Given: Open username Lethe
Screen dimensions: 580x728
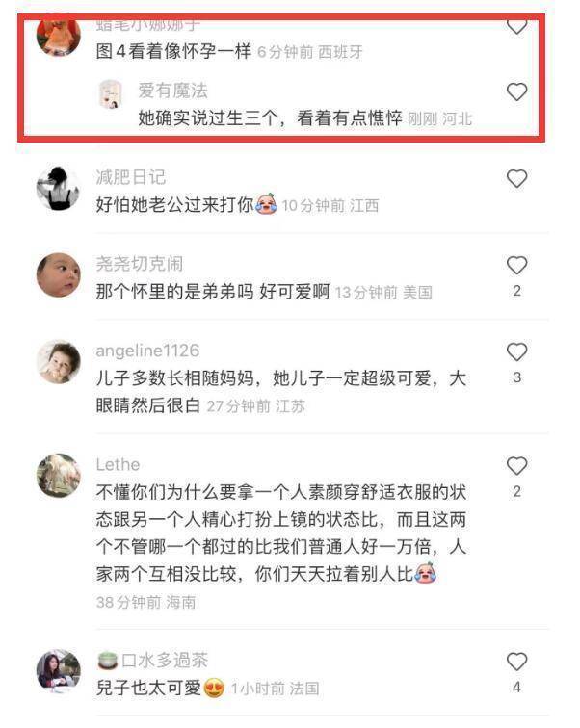Looking at the screenshot, I should pos(118,464).
